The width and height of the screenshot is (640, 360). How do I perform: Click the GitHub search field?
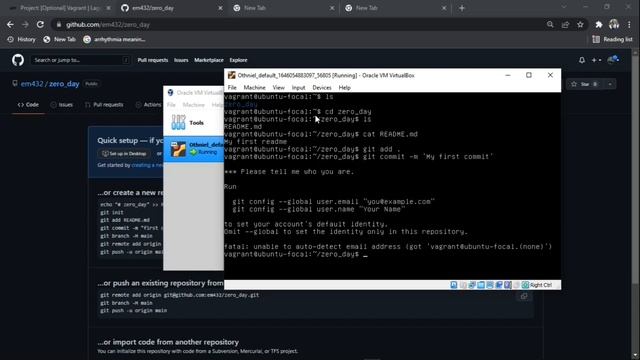(x=81, y=60)
